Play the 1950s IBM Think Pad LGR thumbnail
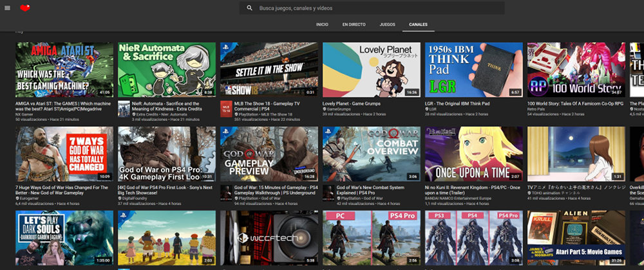 pyautogui.click(x=473, y=69)
